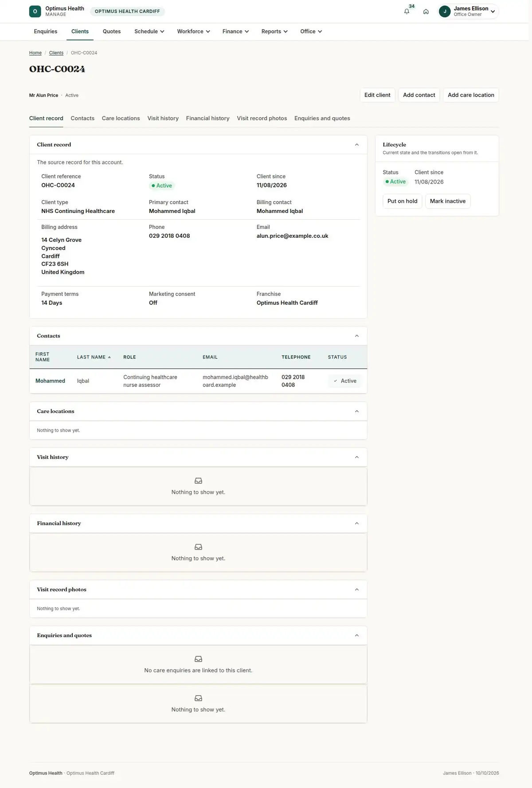Expand the user account menu chevron
The width and height of the screenshot is (532, 788).
pos(493,12)
